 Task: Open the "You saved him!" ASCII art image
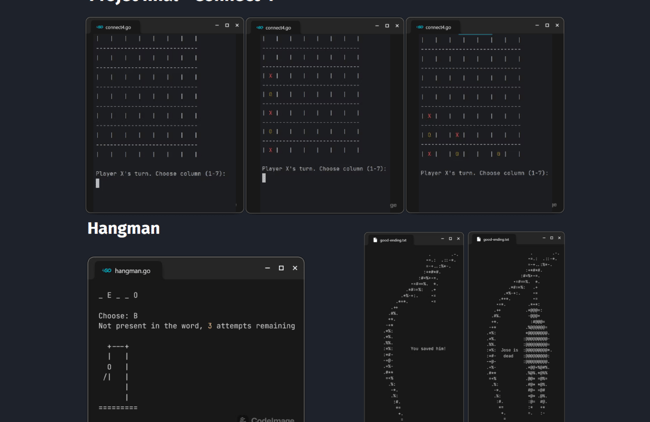click(414, 327)
